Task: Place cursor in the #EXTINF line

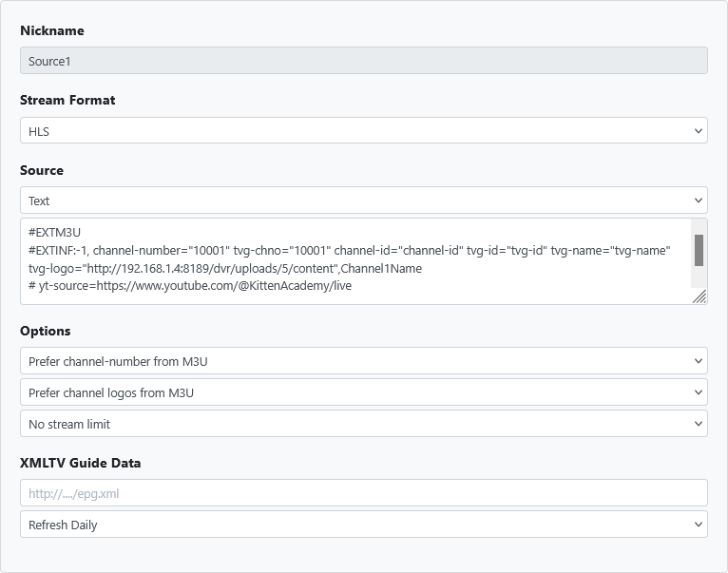Action: (349, 251)
